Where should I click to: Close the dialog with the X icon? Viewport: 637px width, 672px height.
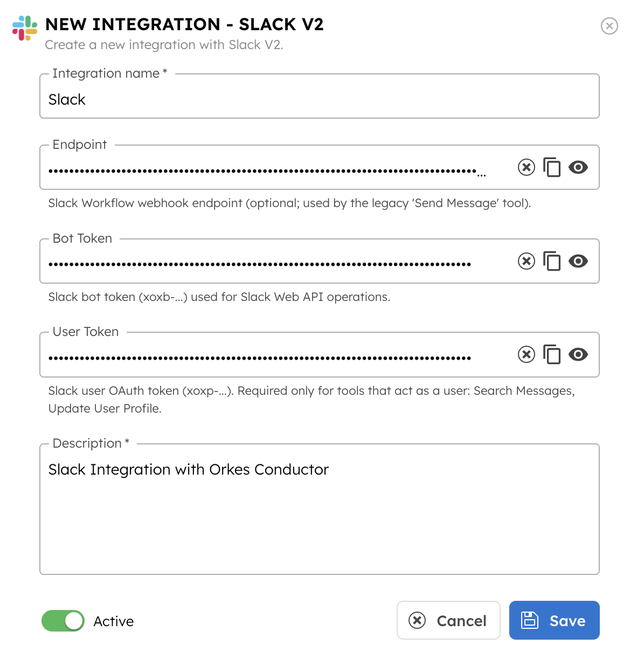(x=610, y=26)
